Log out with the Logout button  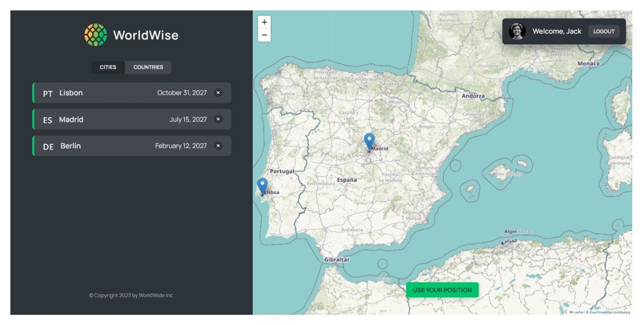604,31
